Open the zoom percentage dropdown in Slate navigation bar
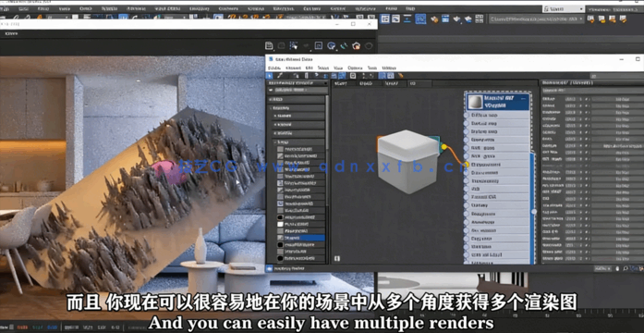 tap(602, 268)
